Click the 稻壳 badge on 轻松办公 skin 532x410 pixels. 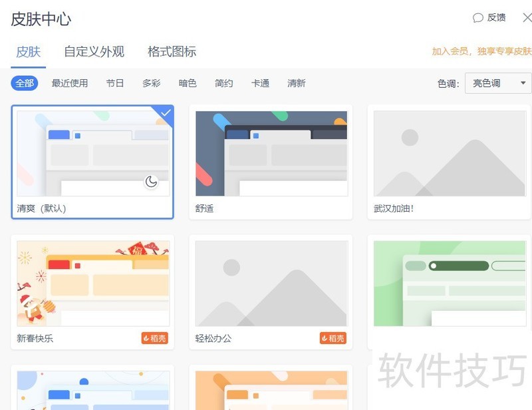[333, 338]
